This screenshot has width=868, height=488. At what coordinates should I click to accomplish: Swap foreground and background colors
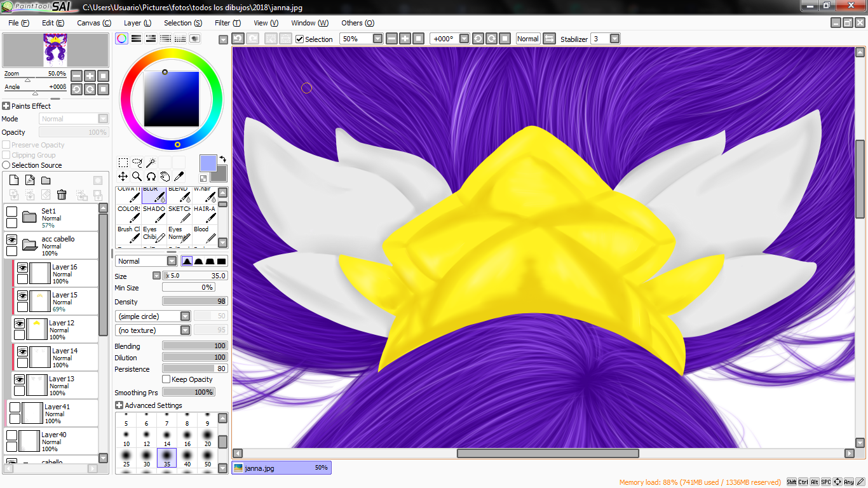pyautogui.click(x=223, y=159)
